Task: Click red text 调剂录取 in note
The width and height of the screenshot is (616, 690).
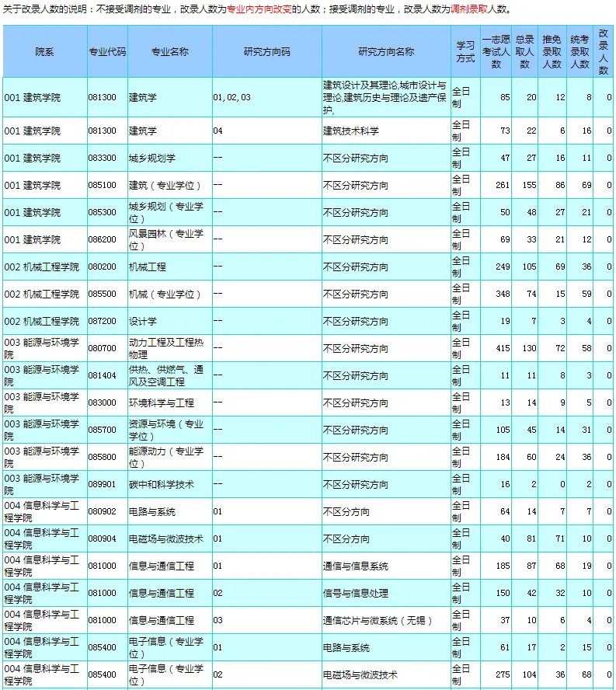Action: pyautogui.click(x=469, y=9)
